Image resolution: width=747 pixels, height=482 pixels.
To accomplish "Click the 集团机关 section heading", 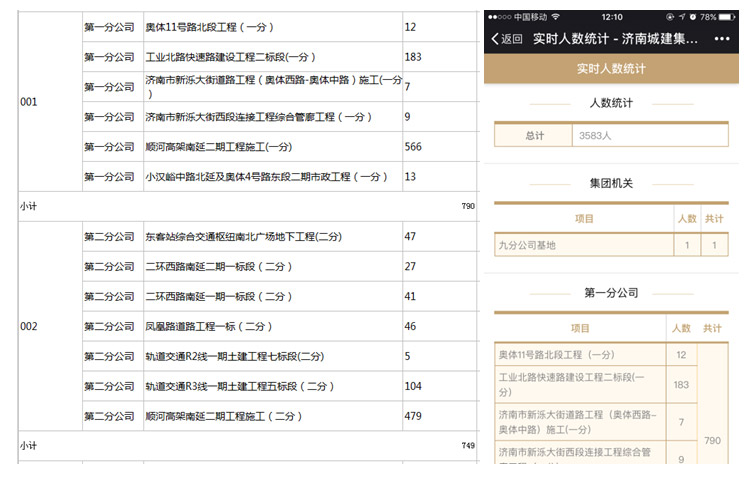I will tap(611, 183).
